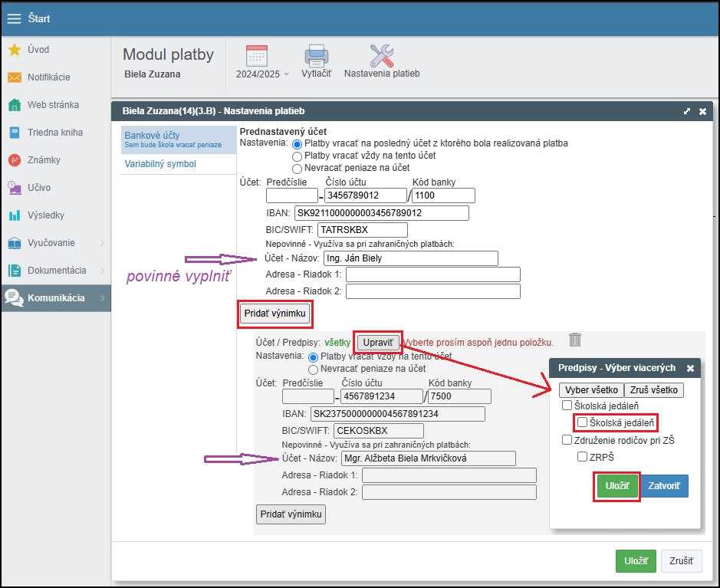Click the Web stránka house icon
This screenshot has width=720, height=588.
pos(14,105)
